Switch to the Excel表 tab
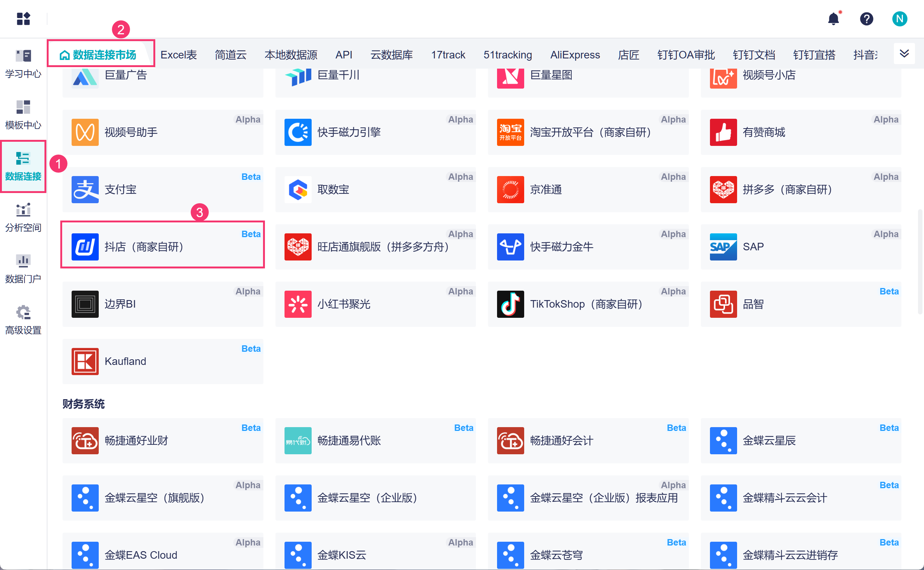Viewport: 924px width, 570px height. [179, 55]
